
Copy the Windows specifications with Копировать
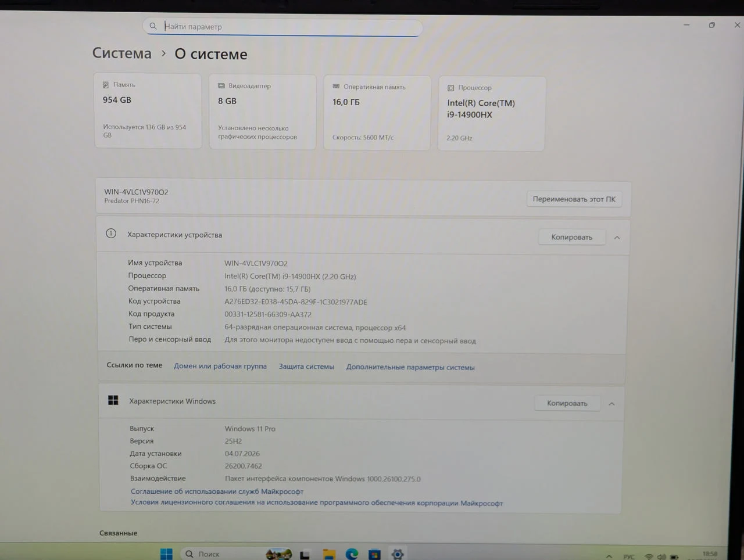567,403
